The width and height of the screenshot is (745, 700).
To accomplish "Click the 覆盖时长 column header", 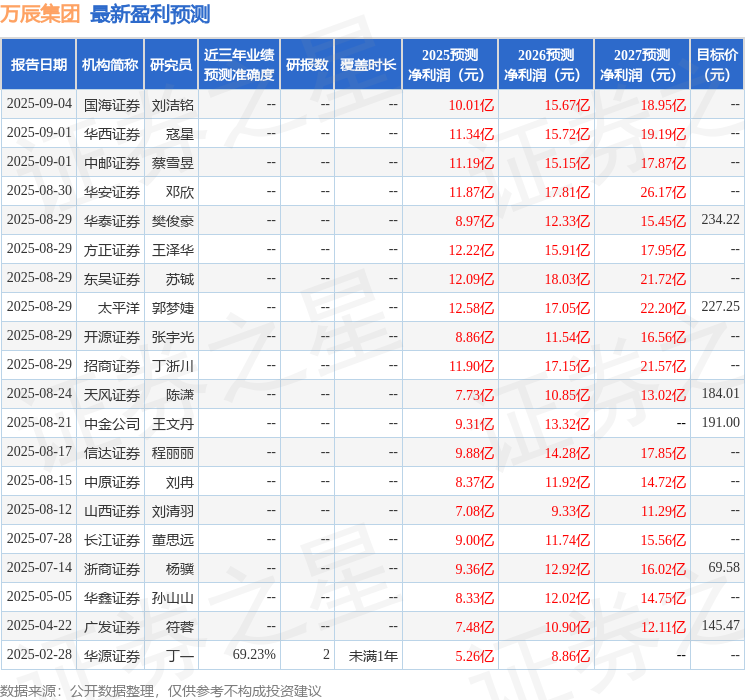I will 368,65.
